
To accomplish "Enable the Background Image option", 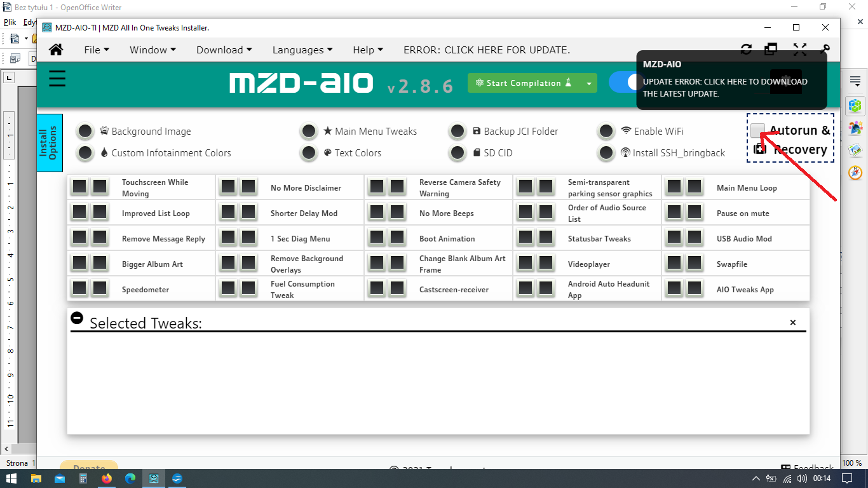I will point(85,132).
